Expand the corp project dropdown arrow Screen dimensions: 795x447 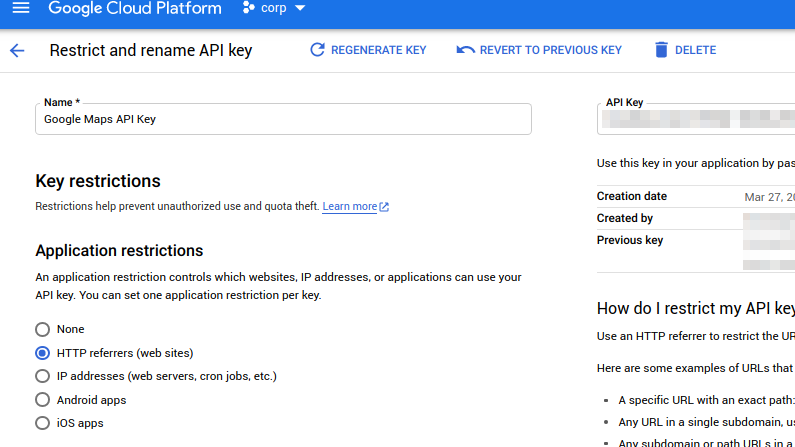299,9
